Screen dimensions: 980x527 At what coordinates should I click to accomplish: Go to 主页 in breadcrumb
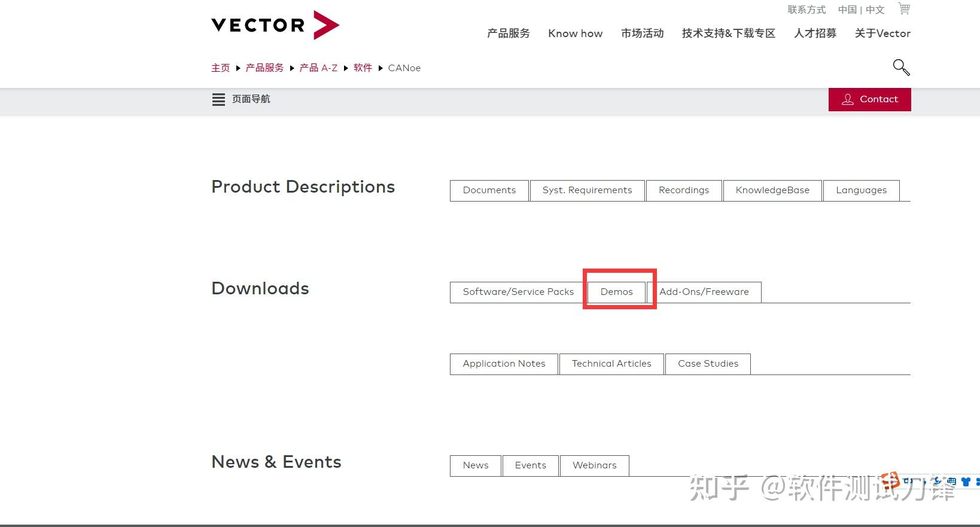click(x=221, y=68)
